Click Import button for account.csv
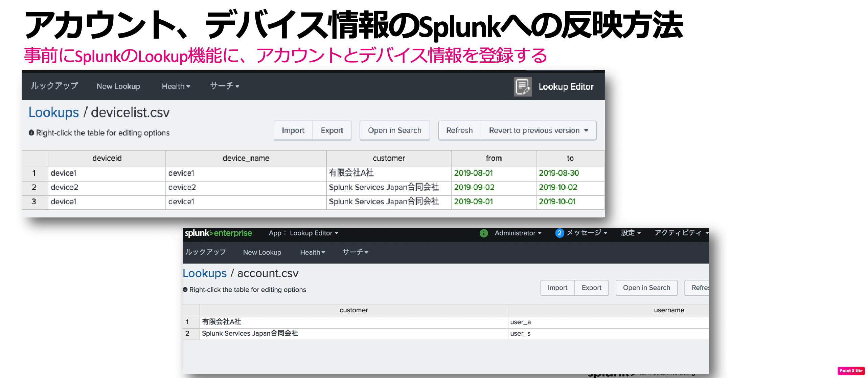This screenshot has height=378, width=868. tap(557, 288)
